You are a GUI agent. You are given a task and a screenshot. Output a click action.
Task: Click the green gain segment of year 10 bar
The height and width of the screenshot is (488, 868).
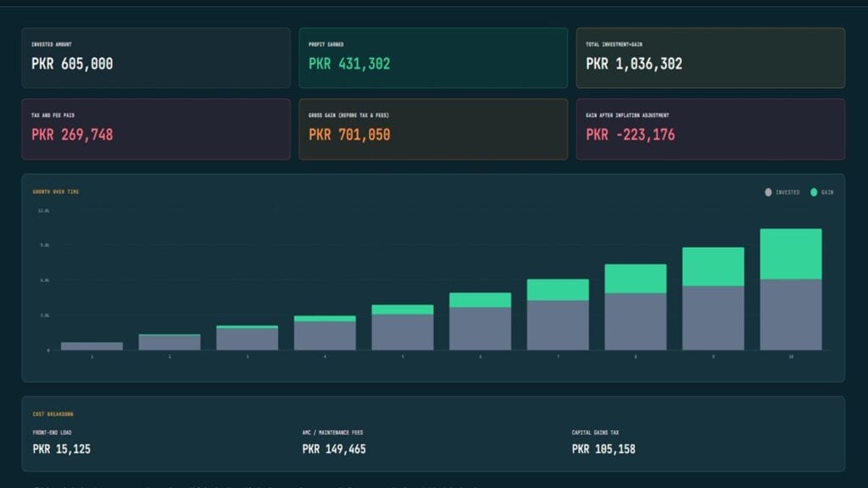pyautogui.click(x=791, y=254)
